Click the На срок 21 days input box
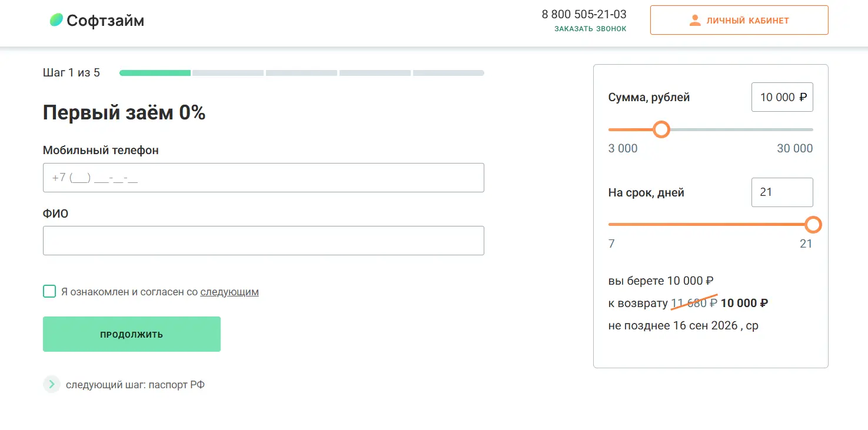This screenshot has height=430, width=868. tap(783, 192)
